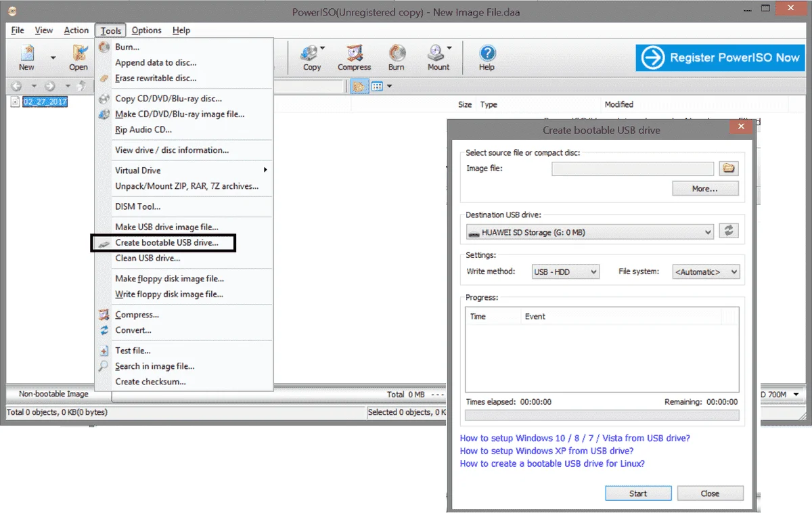Click the Modified column header
Image resolution: width=812 pixels, height=513 pixels.
[x=619, y=104]
